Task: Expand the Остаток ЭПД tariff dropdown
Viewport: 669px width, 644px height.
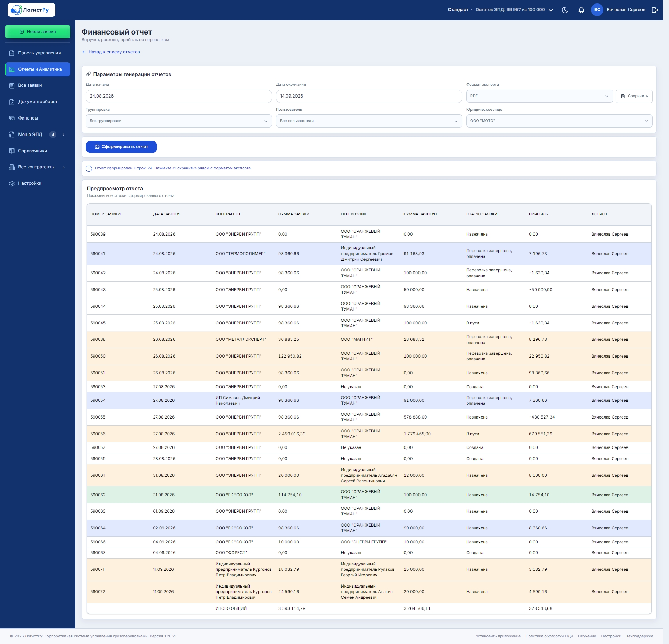Action: (x=551, y=10)
